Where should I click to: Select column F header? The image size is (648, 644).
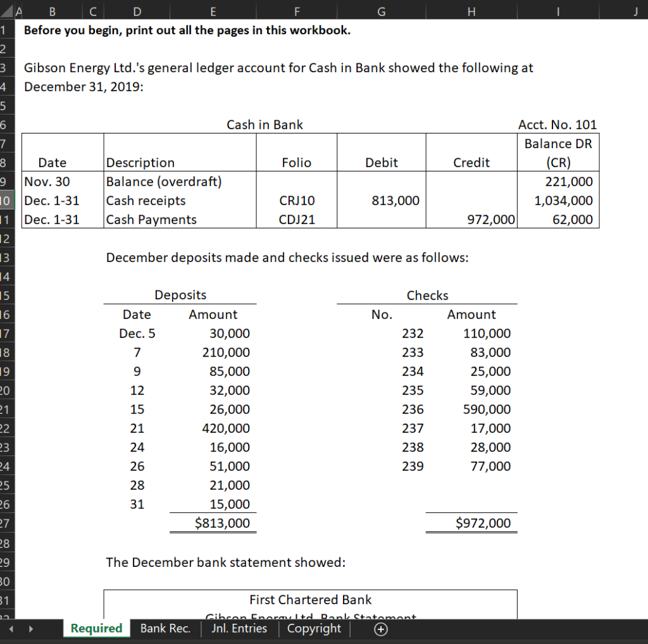pos(297,11)
